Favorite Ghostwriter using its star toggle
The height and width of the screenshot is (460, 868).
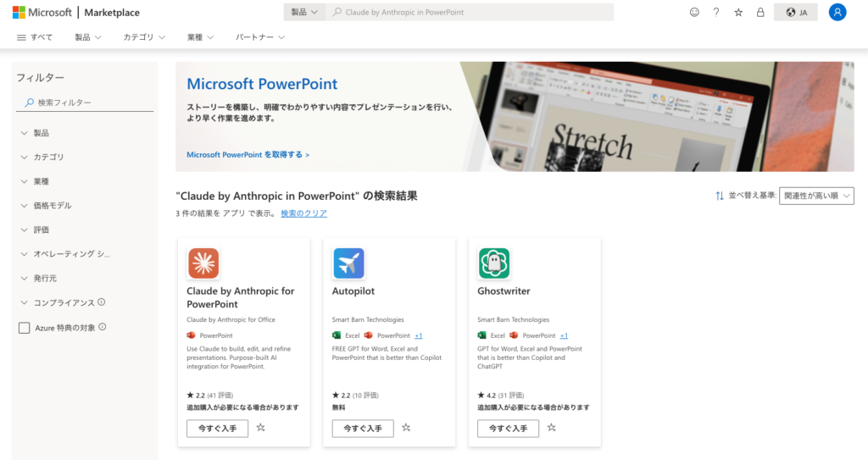point(552,428)
